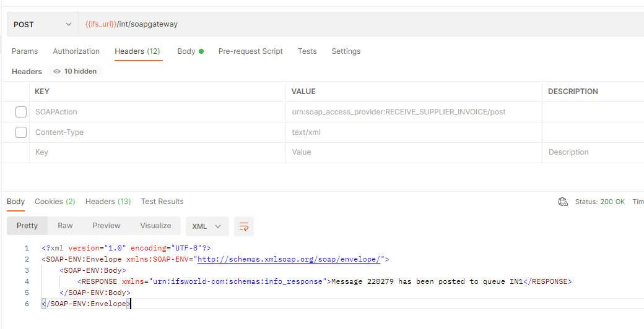Viewport: 644px width, 329px height.
Task: Open the request Settings tab
Action: [346, 51]
